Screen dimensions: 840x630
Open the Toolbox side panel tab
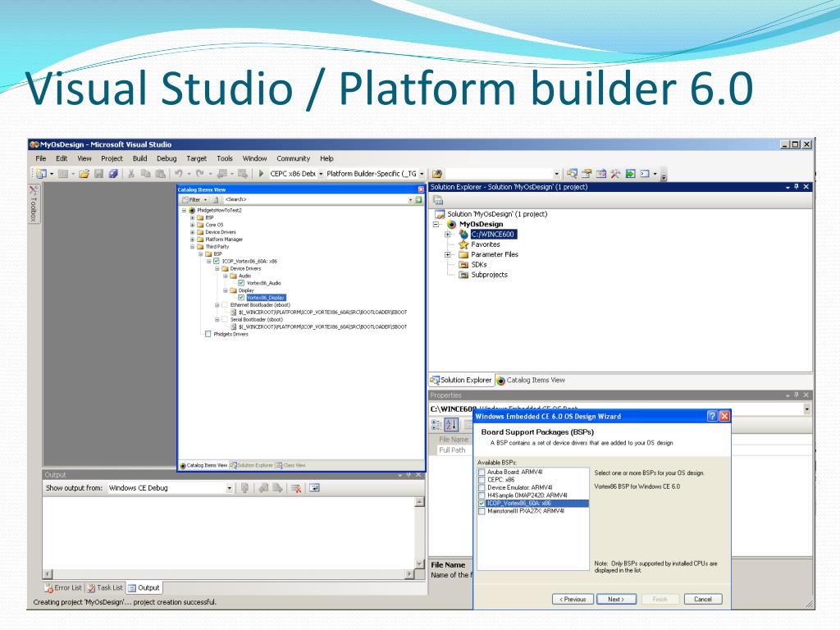(x=33, y=203)
